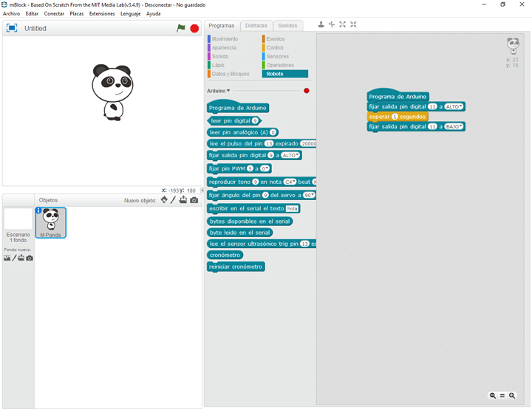This screenshot has height=409, width=532.
Task: Select the Apariencia block category
Action: (222, 48)
